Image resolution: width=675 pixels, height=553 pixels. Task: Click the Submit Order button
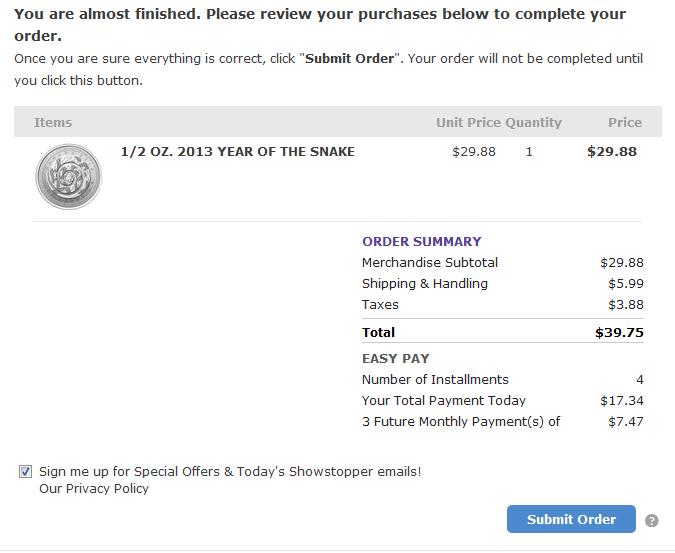coord(571,519)
